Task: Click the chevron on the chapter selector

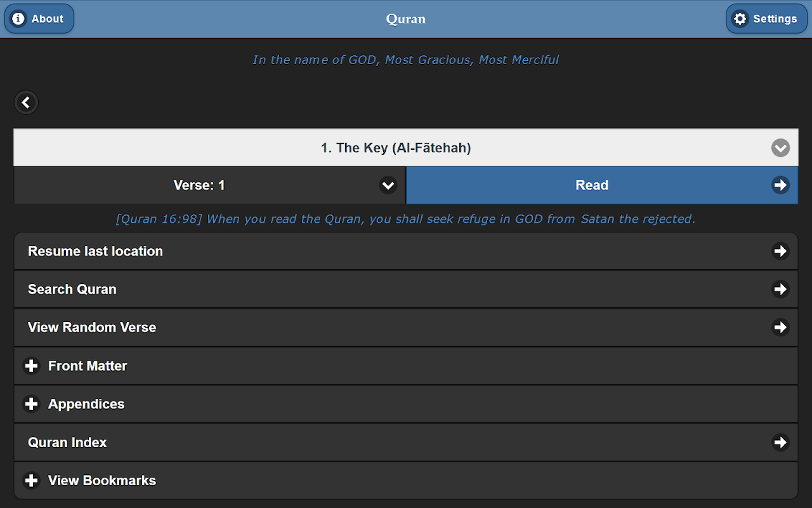Action: [780, 148]
